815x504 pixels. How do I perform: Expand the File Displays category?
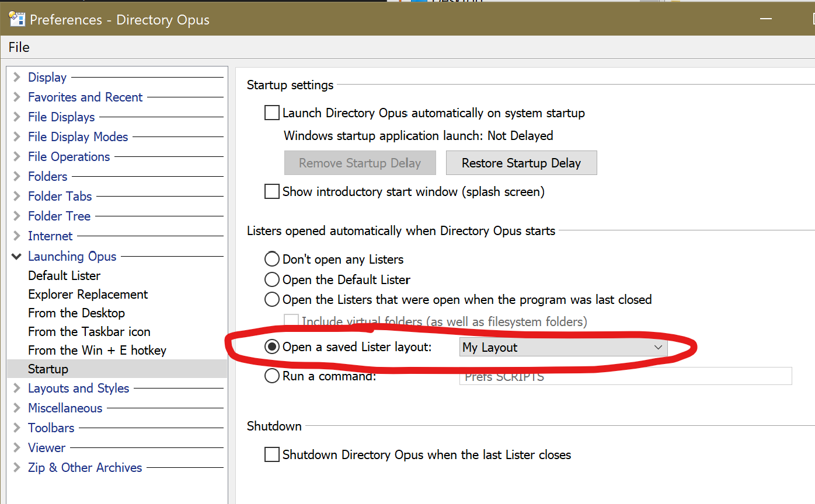click(16, 117)
